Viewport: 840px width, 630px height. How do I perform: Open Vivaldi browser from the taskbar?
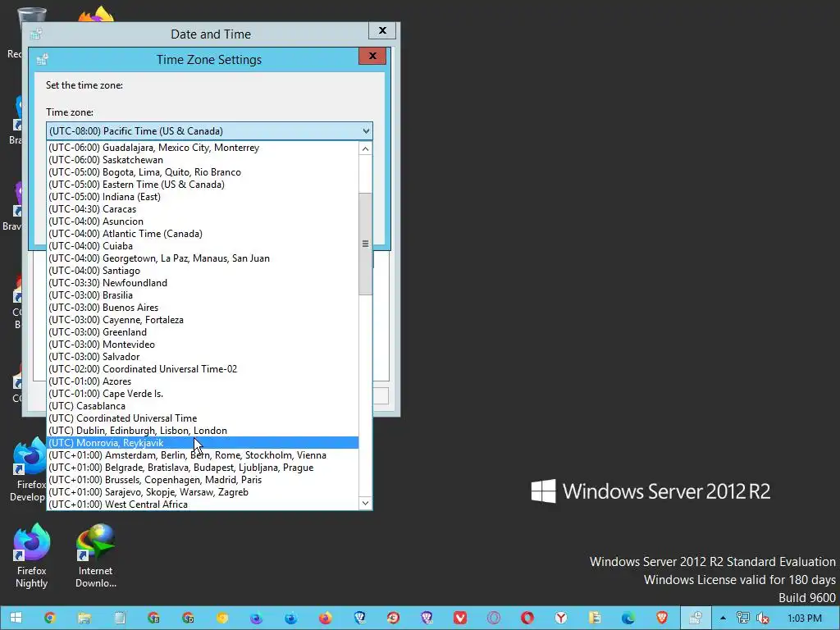pos(459,618)
